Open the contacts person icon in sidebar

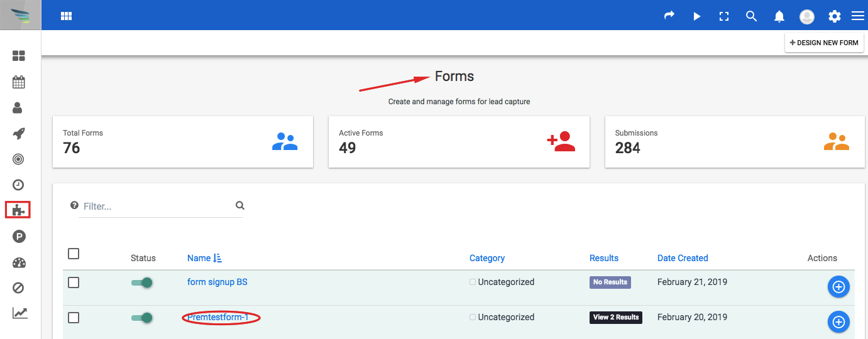pos(18,108)
